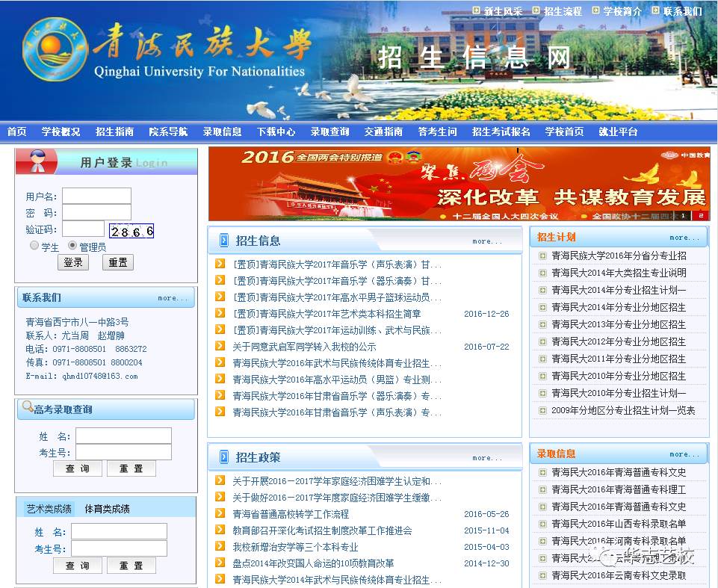Open 关于同意武启军同学转入我校的公示
The image size is (718, 588).
[304, 347]
